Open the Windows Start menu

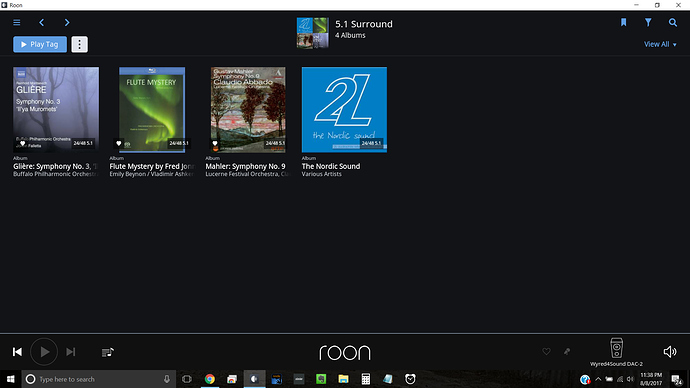[x=11, y=379]
